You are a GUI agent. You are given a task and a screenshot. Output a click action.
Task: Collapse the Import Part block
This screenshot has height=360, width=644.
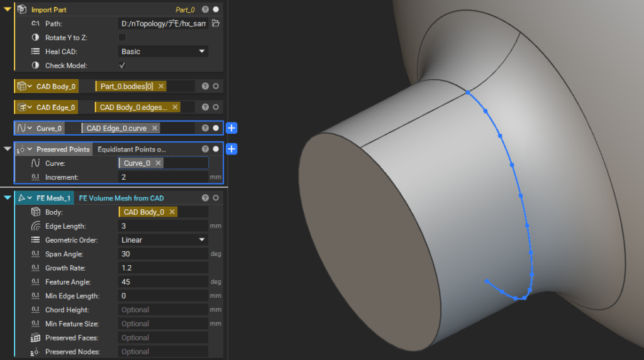point(8,10)
